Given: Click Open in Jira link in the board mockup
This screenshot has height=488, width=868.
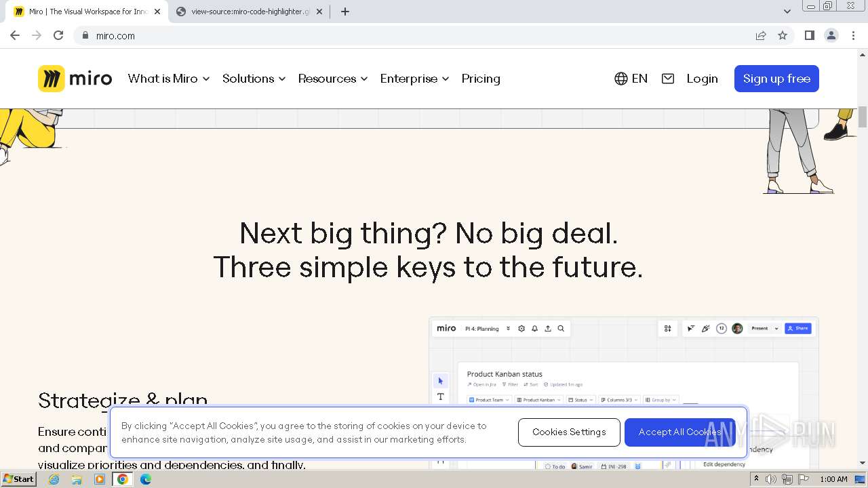Looking at the screenshot, I should point(482,385).
